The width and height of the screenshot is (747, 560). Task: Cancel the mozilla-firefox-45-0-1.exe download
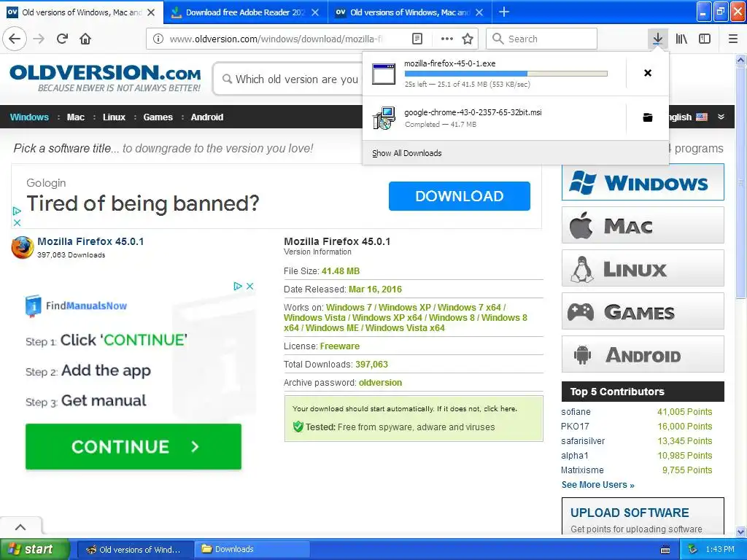click(x=648, y=73)
